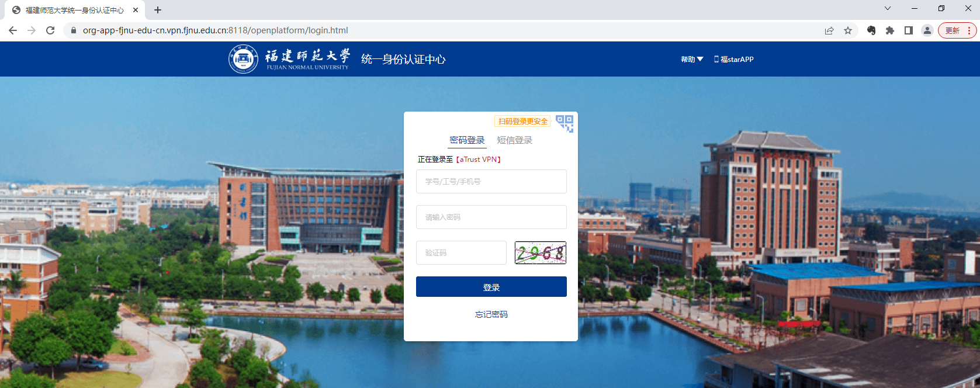Viewport: 980px width, 388px height.
Task: Expand the 帮助 help dropdown
Action: tap(692, 59)
